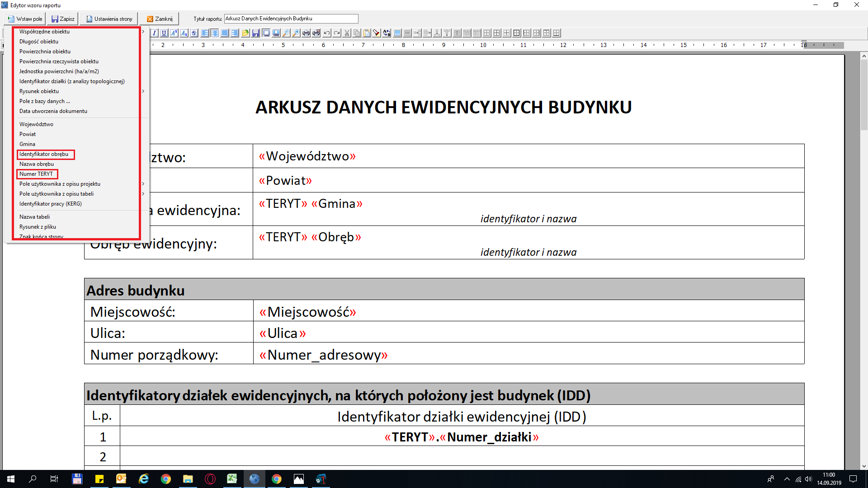Toggle underline text formatting

[164, 33]
